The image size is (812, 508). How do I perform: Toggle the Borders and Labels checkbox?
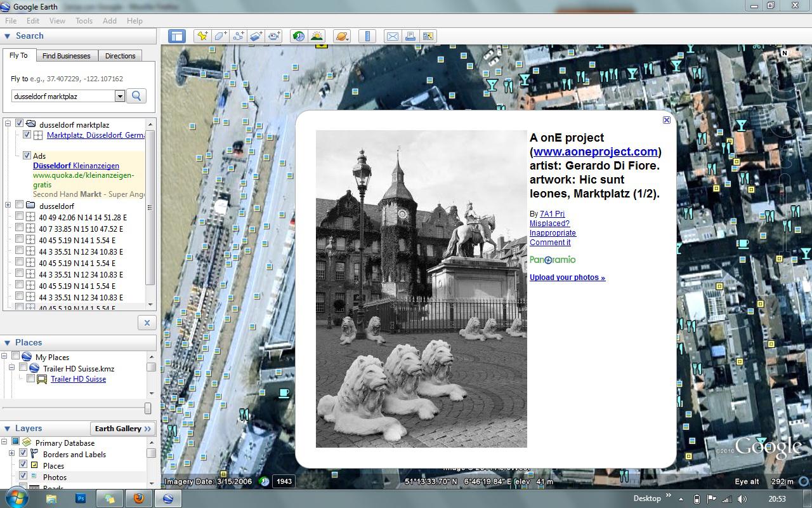pos(23,453)
